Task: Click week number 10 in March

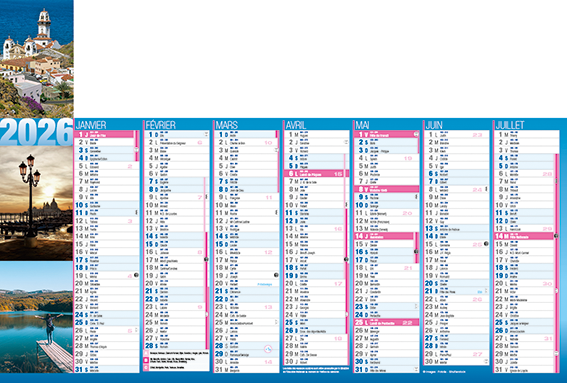Action: click(268, 142)
